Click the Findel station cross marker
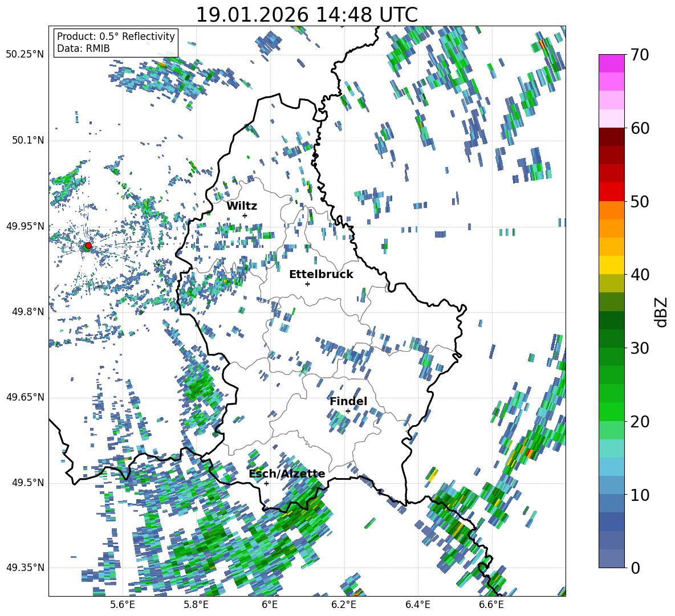This screenshot has width=675, height=616. [348, 411]
